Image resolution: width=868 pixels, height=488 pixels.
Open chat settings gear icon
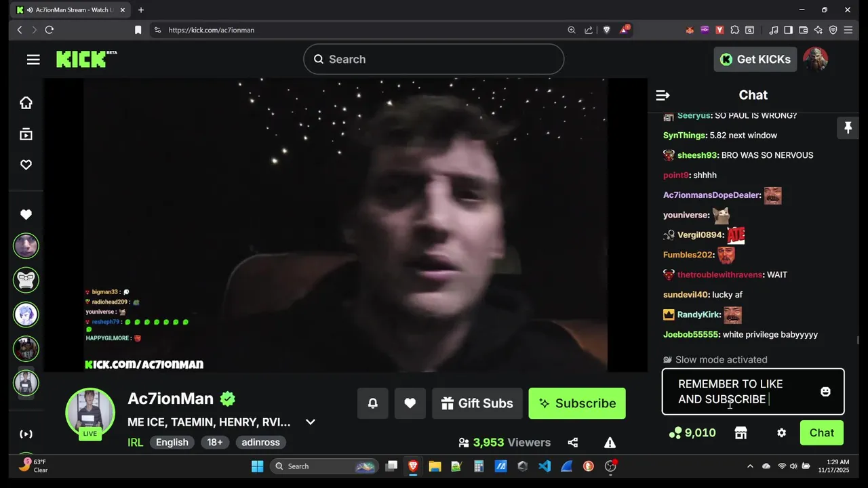click(782, 433)
